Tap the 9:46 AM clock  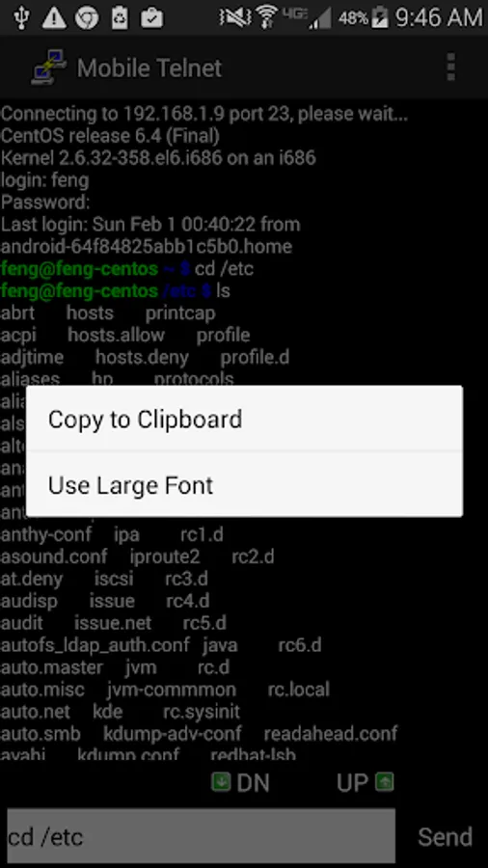click(440, 17)
